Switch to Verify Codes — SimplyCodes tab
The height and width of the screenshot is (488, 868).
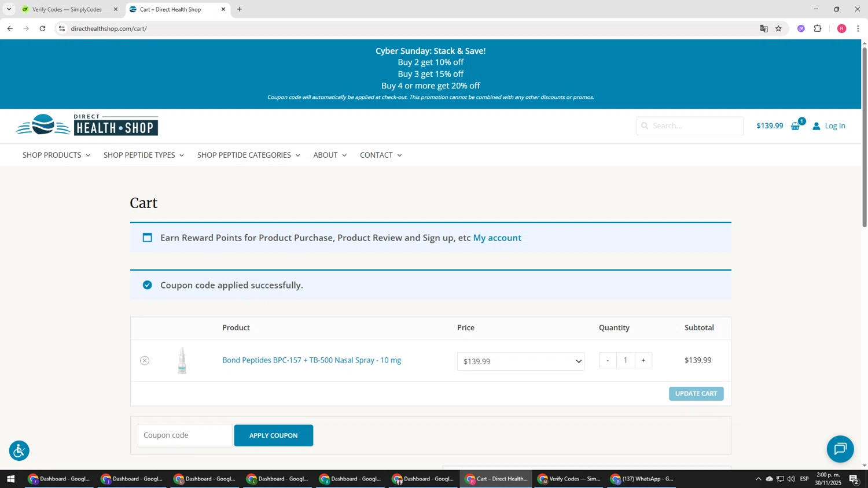point(67,9)
